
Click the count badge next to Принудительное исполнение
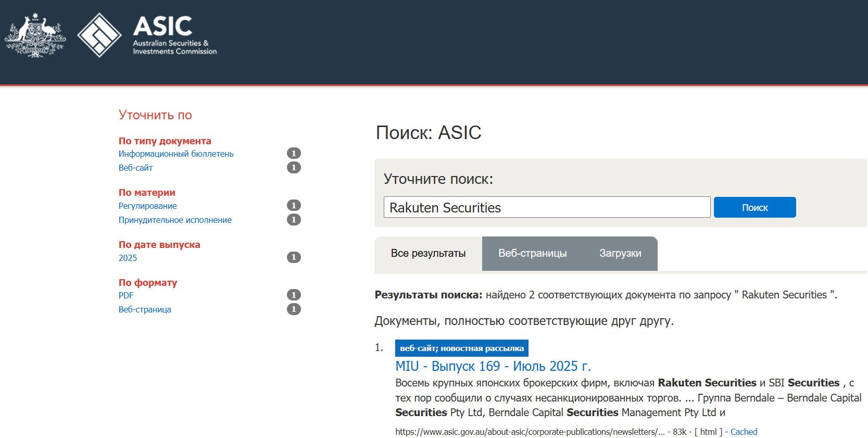coord(294,219)
